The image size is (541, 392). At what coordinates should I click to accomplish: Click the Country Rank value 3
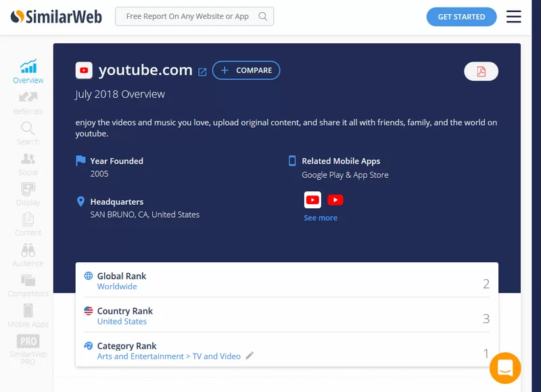[x=486, y=318]
